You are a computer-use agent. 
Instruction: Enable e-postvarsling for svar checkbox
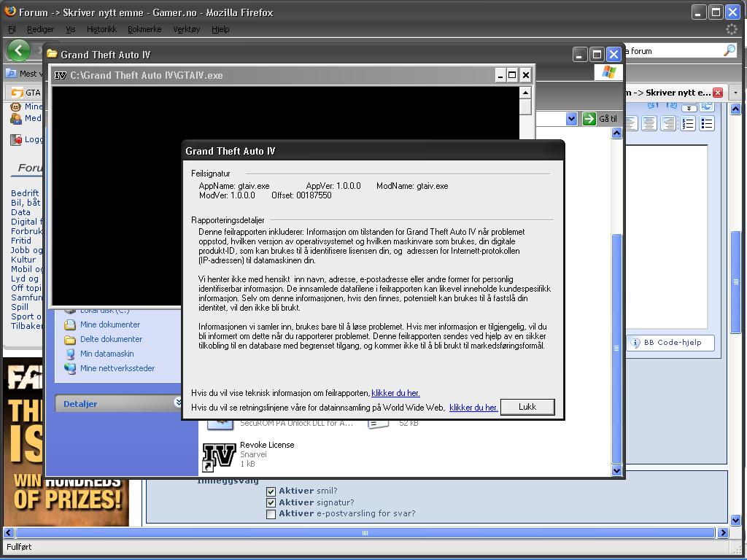(x=271, y=514)
